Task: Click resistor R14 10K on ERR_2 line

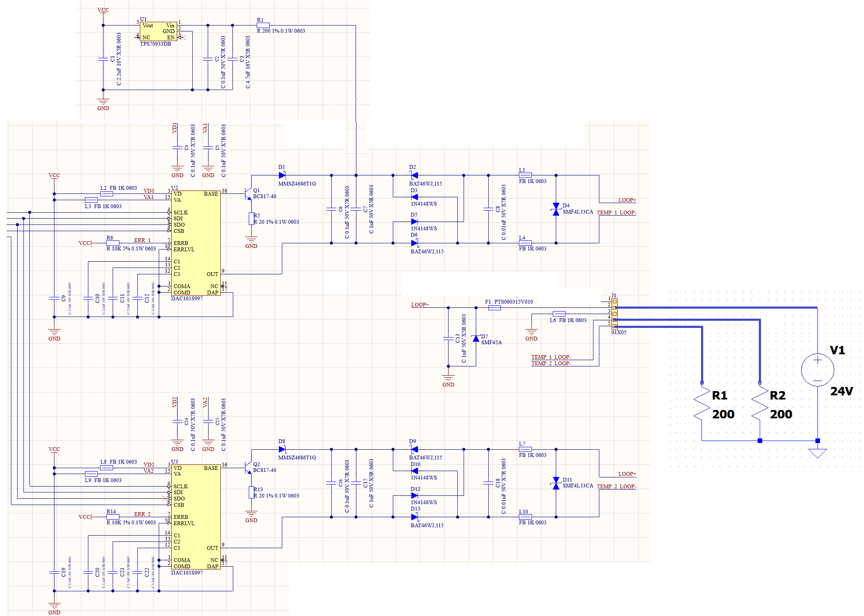Action: (x=113, y=517)
